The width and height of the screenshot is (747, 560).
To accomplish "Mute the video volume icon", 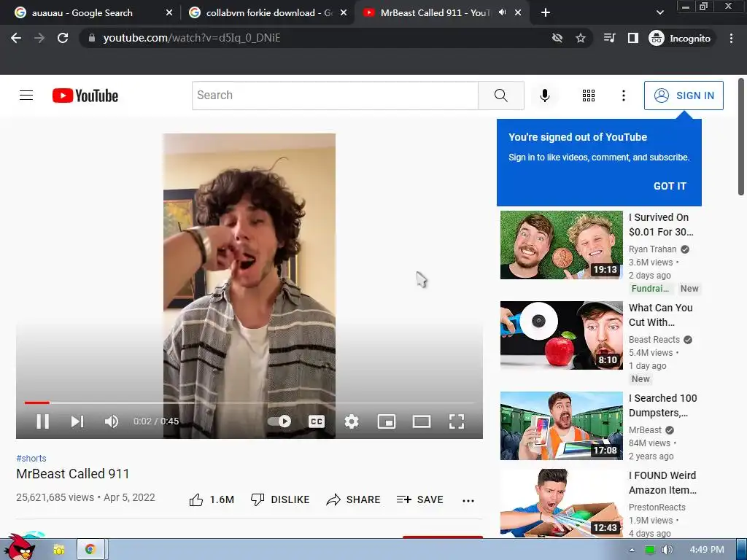I will click(112, 421).
